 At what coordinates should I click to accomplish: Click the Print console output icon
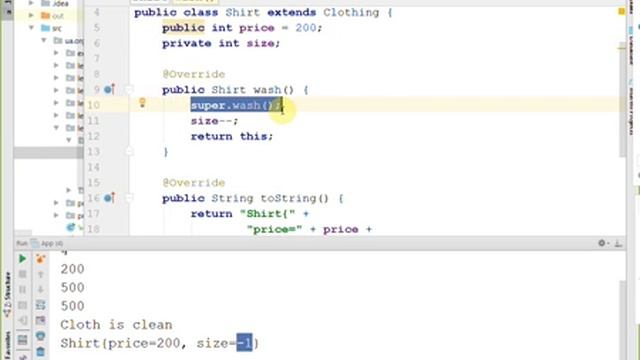[x=40, y=336]
